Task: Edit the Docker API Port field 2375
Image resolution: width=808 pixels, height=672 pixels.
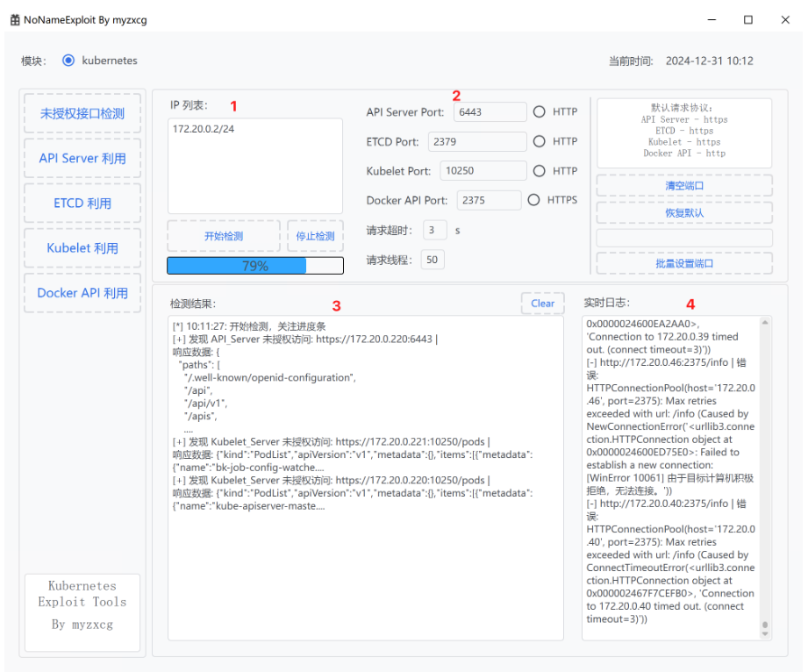Action: click(489, 200)
